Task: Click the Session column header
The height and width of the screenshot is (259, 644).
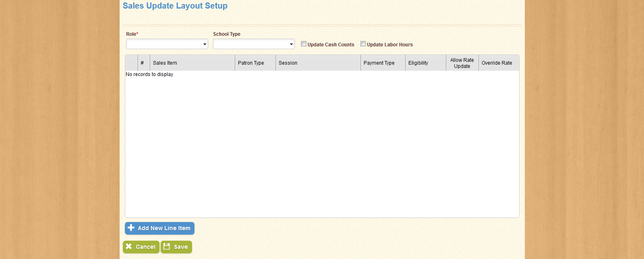Action: [288, 63]
